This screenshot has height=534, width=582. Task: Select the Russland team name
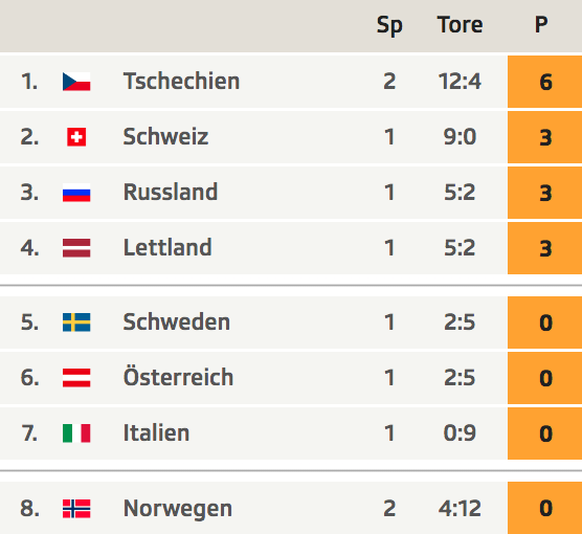170,192
